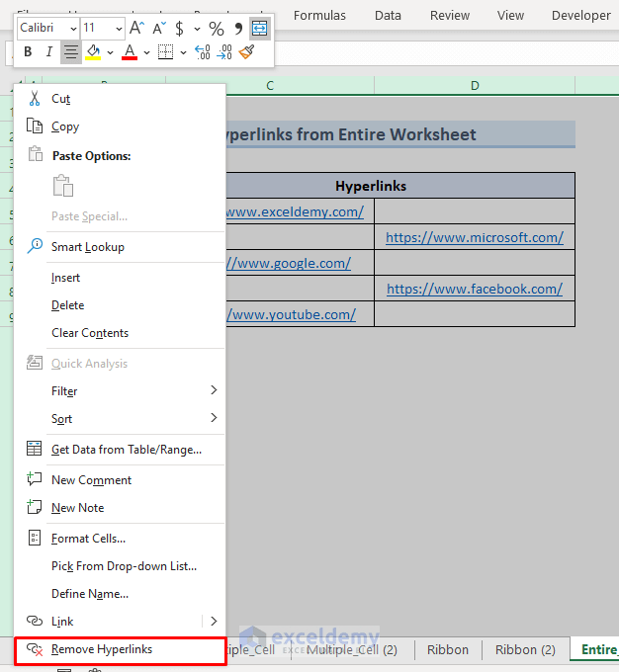Image resolution: width=619 pixels, height=672 pixels.
Task: Expand the Filter submenu
Action: tap(120, 391)
